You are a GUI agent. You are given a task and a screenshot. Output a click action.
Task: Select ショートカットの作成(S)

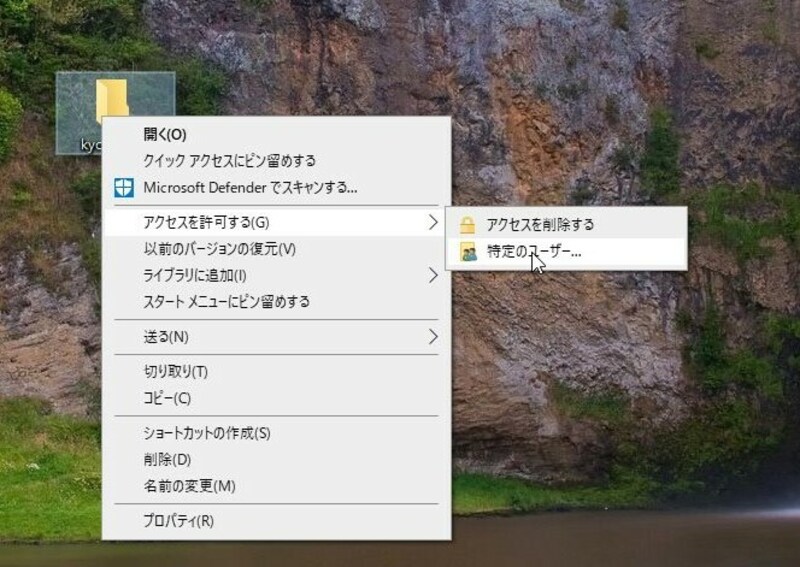277,433
